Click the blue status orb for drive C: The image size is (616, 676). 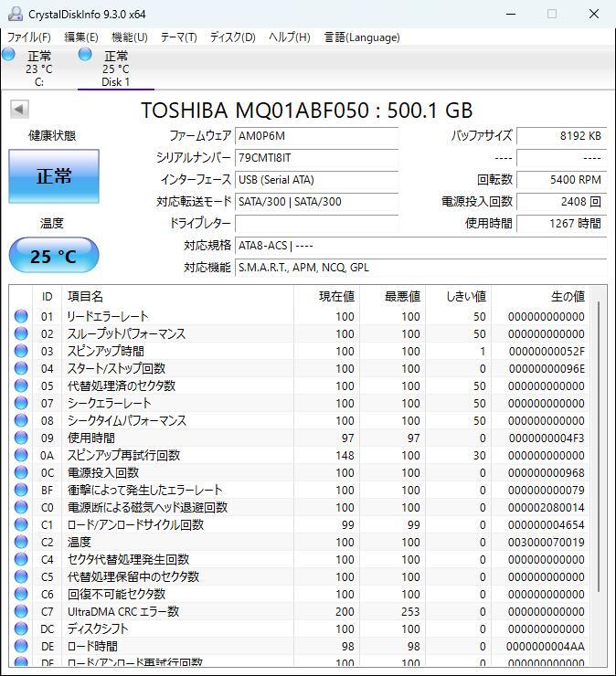click(x=8, y=54)
